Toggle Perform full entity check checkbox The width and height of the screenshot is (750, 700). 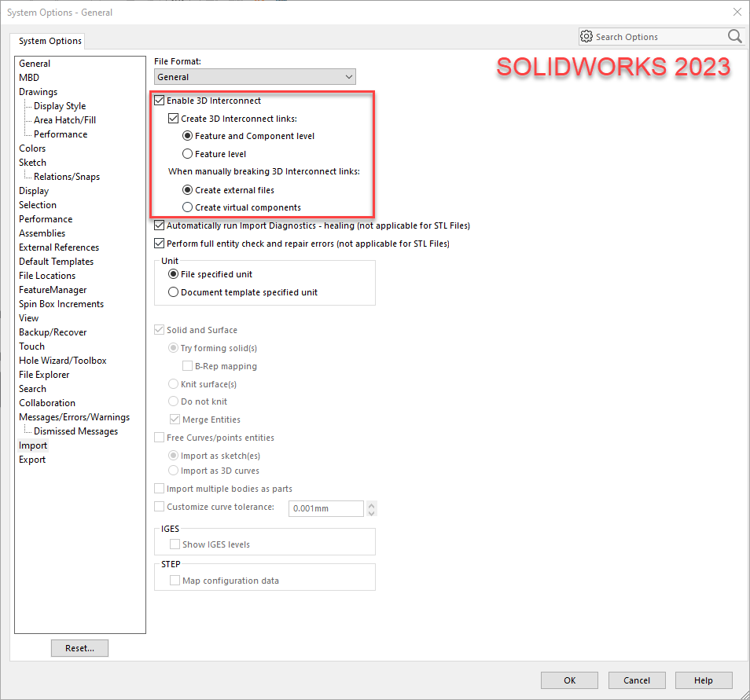pyautogui.click(x=160, y=244)
